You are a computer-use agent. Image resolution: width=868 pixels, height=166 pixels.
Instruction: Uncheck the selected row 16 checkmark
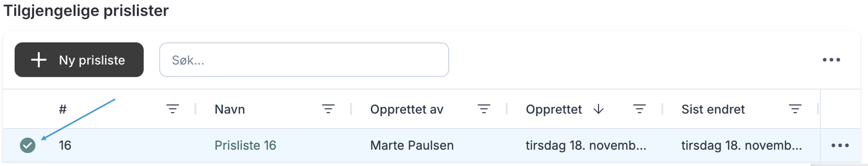[x=28, y=145]
